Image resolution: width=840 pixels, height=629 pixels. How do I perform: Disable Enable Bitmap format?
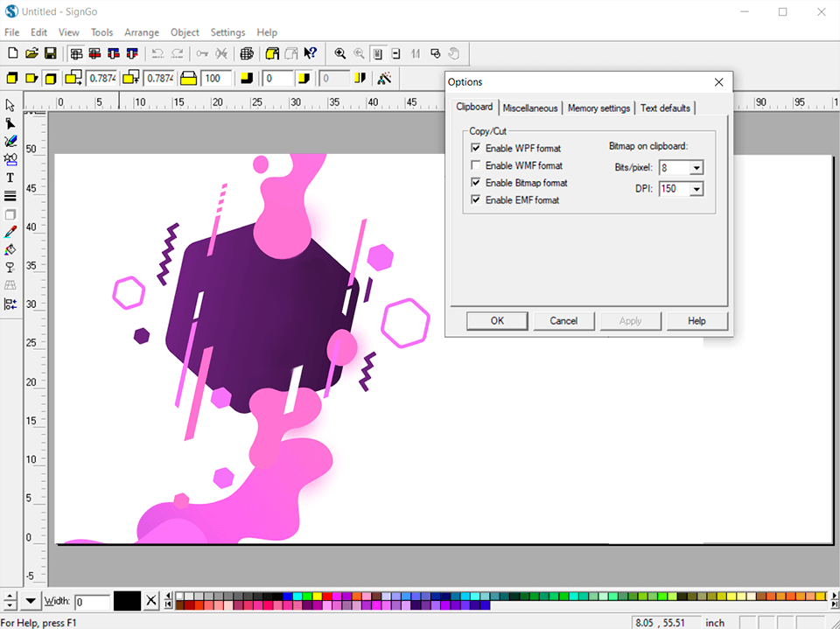tap(476, 183)
